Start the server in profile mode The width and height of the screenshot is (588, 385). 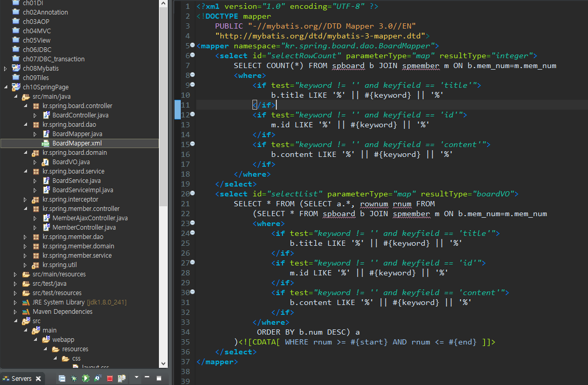(98, 378)
